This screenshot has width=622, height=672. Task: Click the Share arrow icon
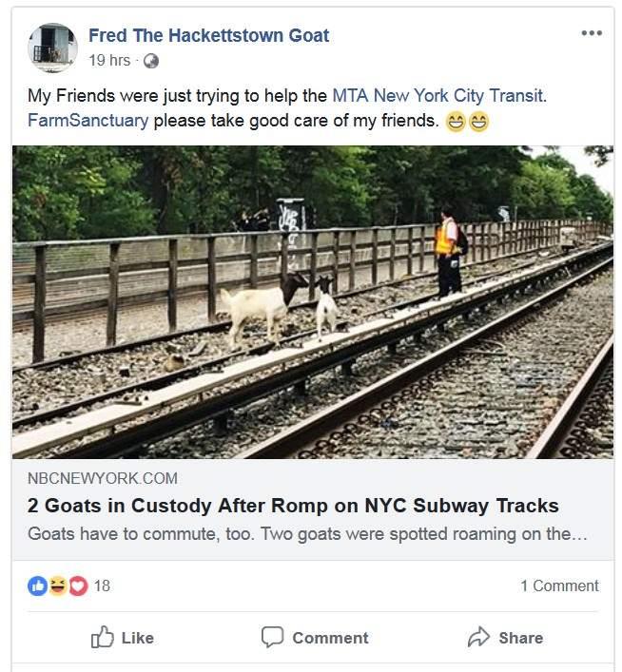click(478, 637)
